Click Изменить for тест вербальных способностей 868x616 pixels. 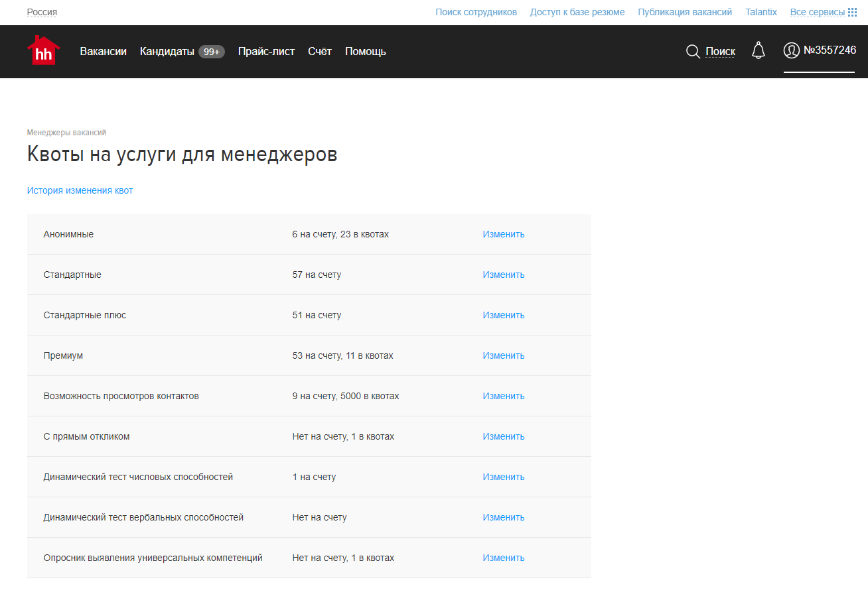click(504, 517)
